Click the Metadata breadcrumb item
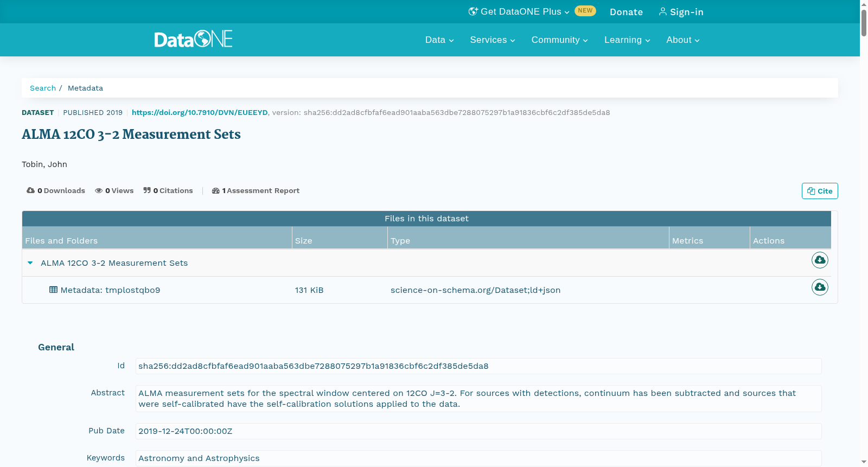Screen dimensions: 868x467 tap(85, 88)
